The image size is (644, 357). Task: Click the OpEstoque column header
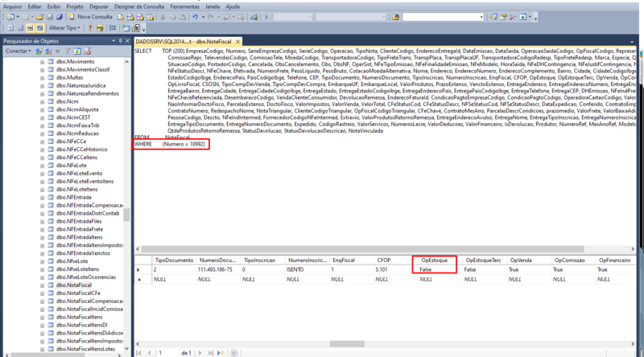[x=434, y=261]
